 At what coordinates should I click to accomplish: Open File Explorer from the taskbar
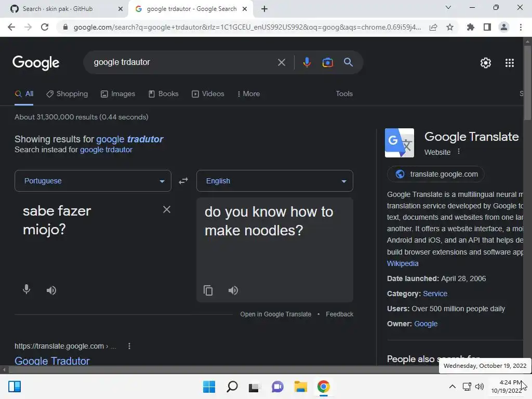[x=301, y=387]
